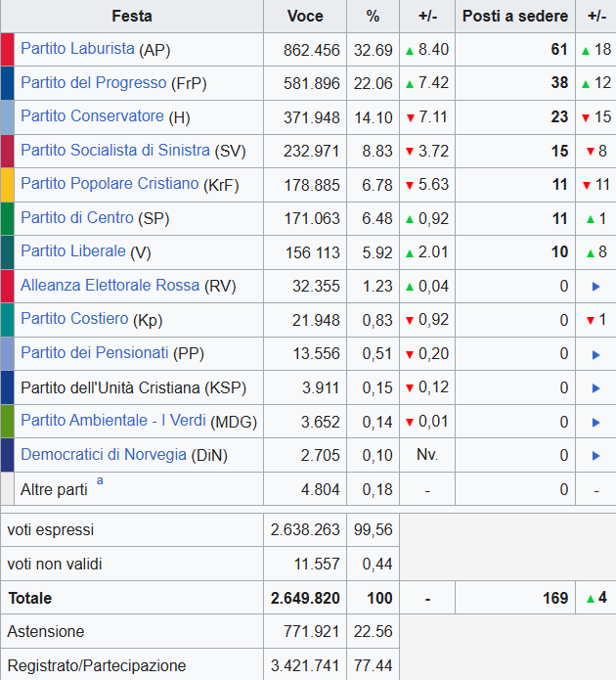Open Alleanza Elettorale Rossa link
616x680 pixels.
pos(110,286)
